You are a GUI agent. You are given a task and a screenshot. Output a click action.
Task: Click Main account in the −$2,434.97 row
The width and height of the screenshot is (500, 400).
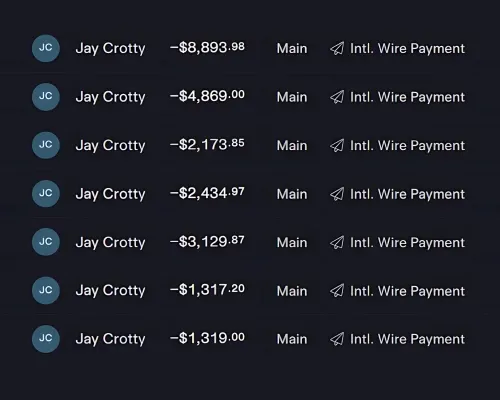click(x=292, y=194)
